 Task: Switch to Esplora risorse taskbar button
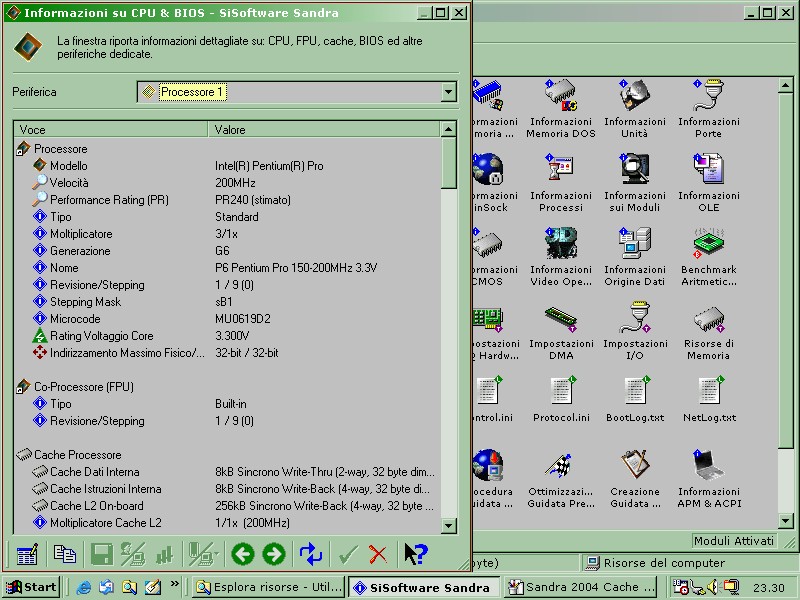268,587
